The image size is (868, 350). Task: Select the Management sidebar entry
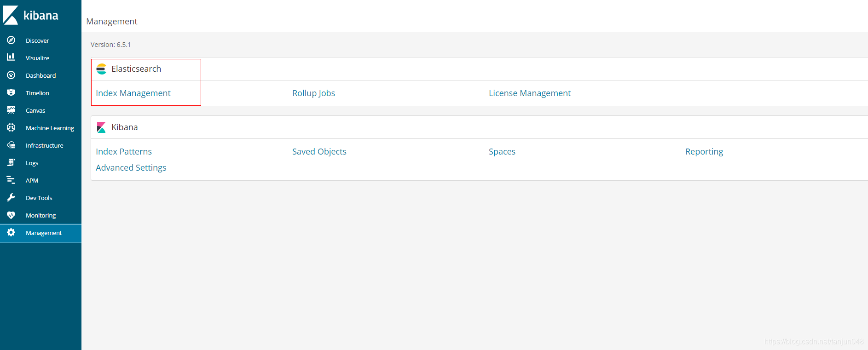pyautogui.click(x=41, y=233)
